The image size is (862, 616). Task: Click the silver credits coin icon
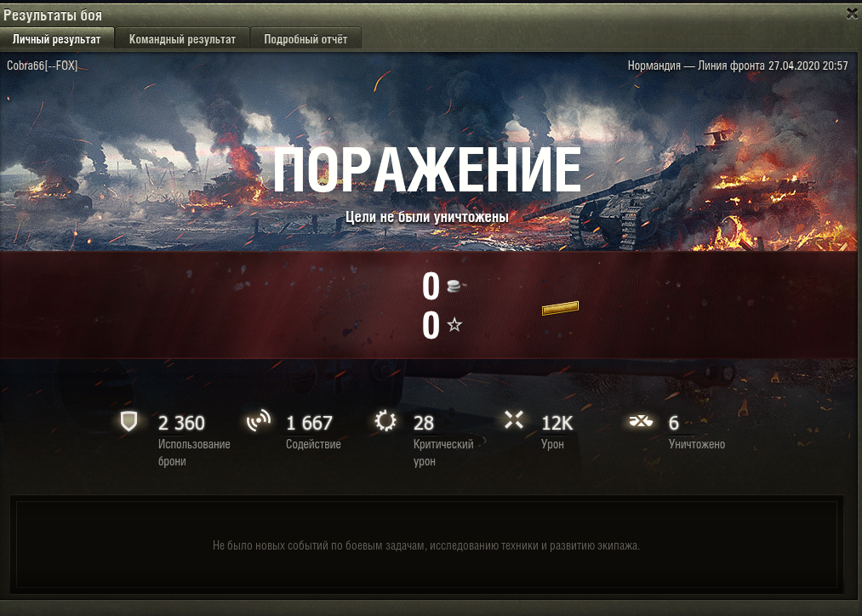pos(455,286)
